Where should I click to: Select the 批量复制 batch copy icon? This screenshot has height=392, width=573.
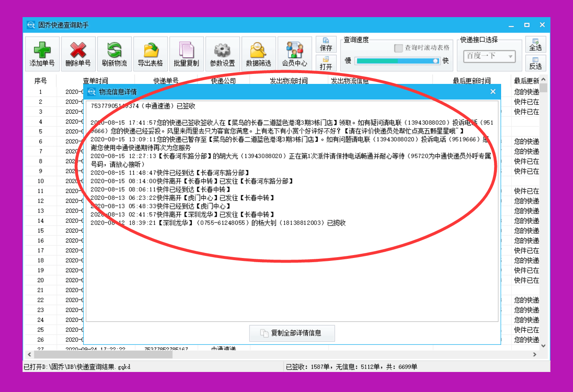[186, 53]
